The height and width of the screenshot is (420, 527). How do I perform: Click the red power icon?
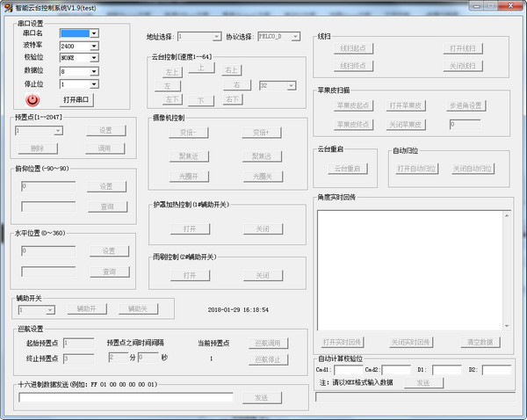pos(33,100)
